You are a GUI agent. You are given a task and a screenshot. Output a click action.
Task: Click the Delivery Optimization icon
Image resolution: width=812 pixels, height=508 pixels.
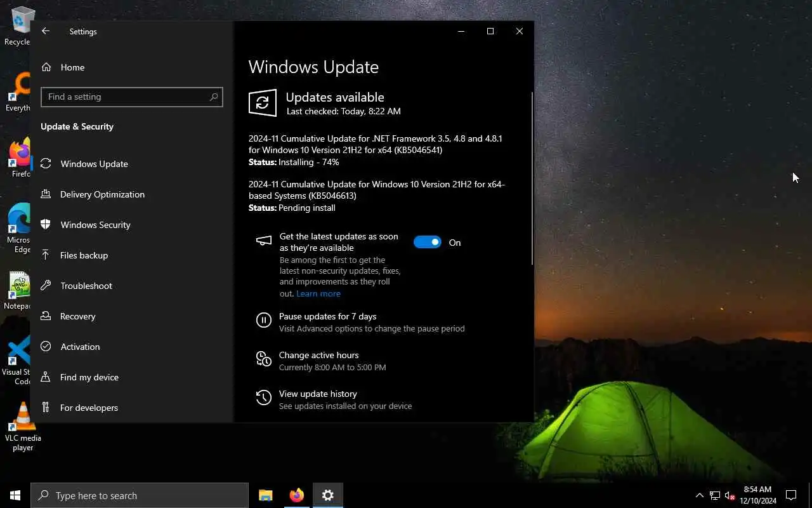[x=46, y=194]
